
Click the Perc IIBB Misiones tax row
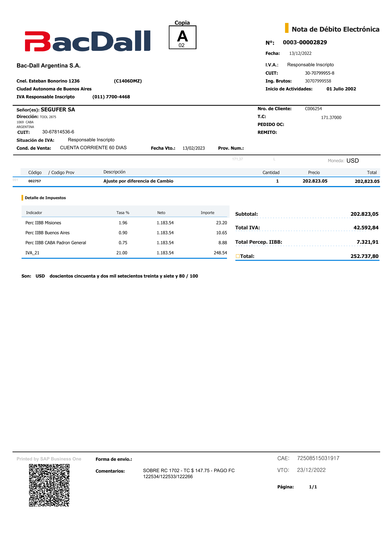coord(43,223)
